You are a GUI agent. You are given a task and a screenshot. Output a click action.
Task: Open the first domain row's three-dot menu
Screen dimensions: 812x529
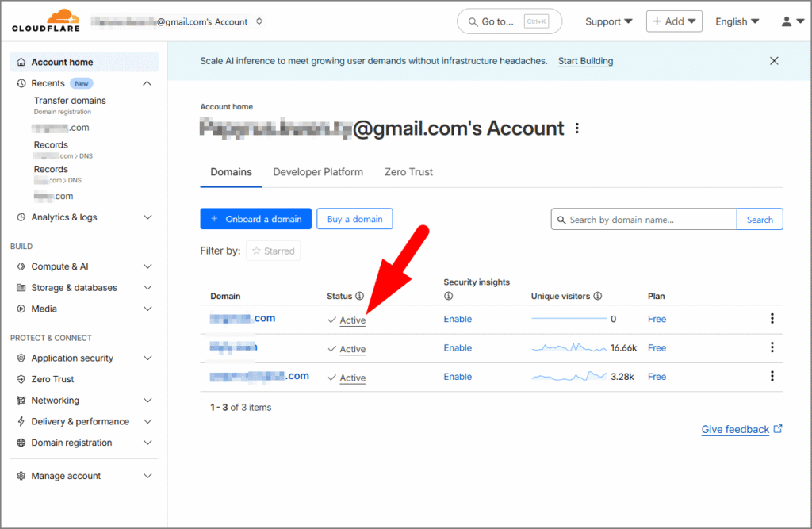coord(772,319)
